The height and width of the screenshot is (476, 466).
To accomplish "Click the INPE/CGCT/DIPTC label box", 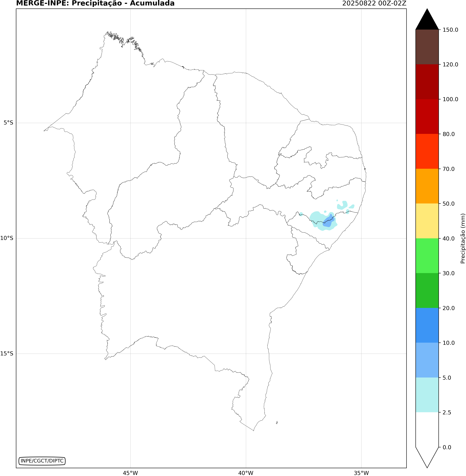I will [42, 461].
